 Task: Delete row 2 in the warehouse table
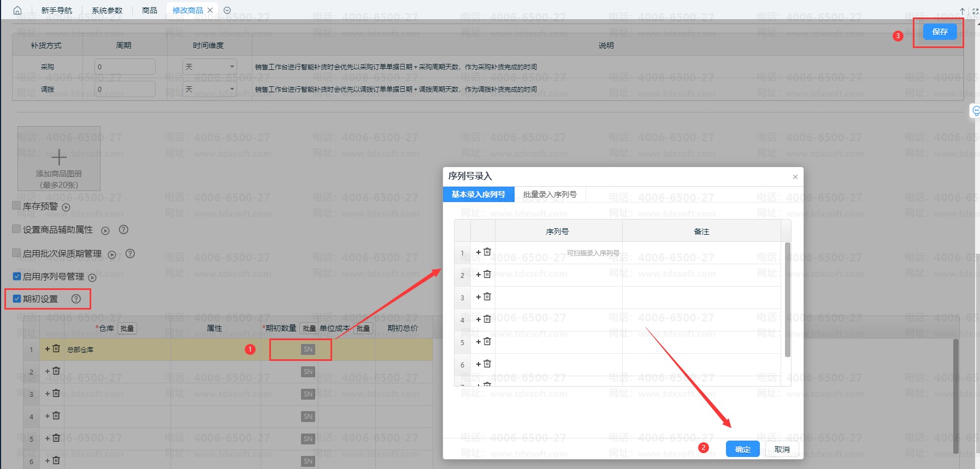[56, 371]
